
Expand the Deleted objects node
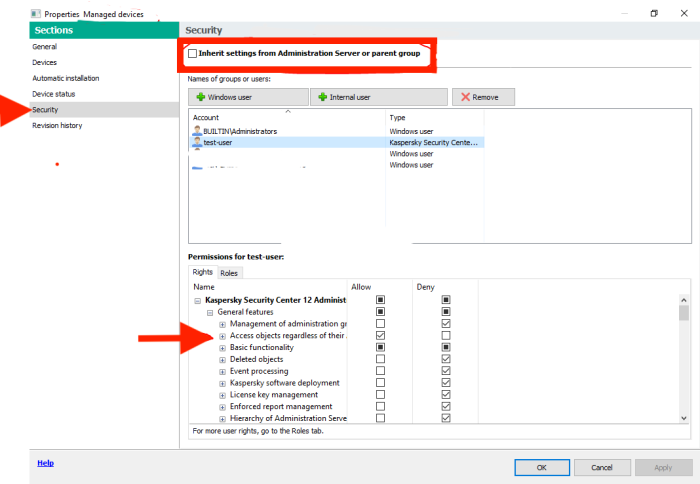[222, 360]
